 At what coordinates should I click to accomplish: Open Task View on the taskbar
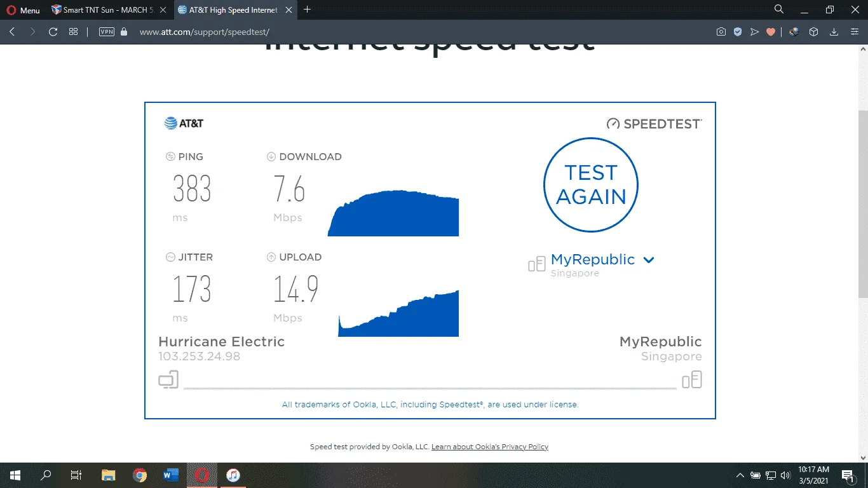(x=76, y=475)
